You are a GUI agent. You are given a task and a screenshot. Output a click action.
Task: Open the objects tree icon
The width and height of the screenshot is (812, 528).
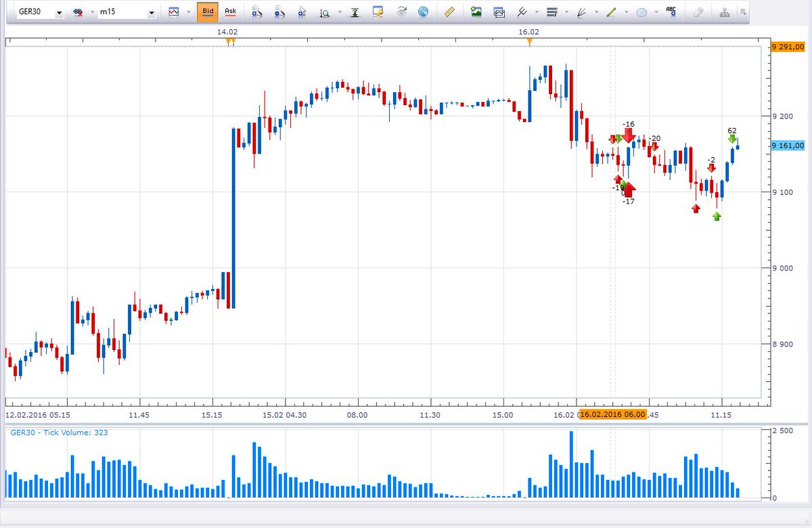click(724, 12)
